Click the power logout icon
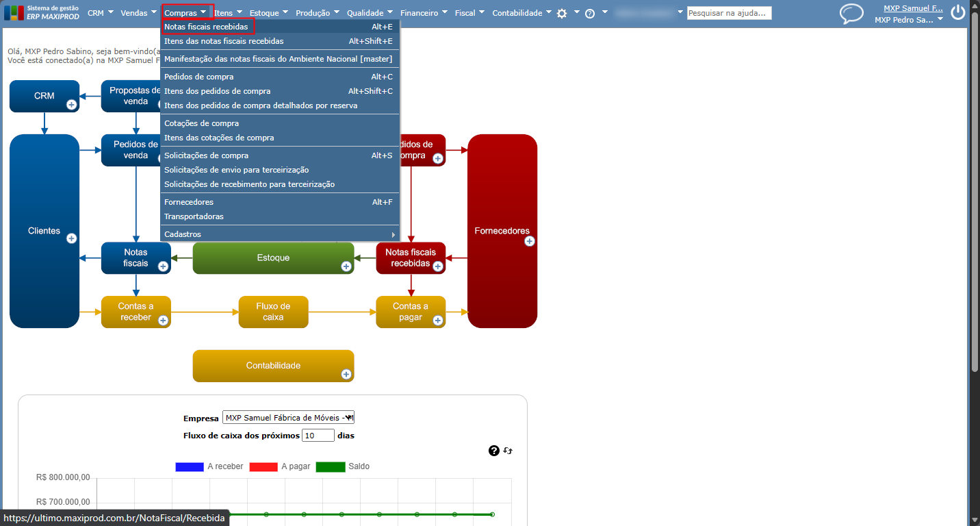Screen dimensions: 980x526 tap(958, 13)
